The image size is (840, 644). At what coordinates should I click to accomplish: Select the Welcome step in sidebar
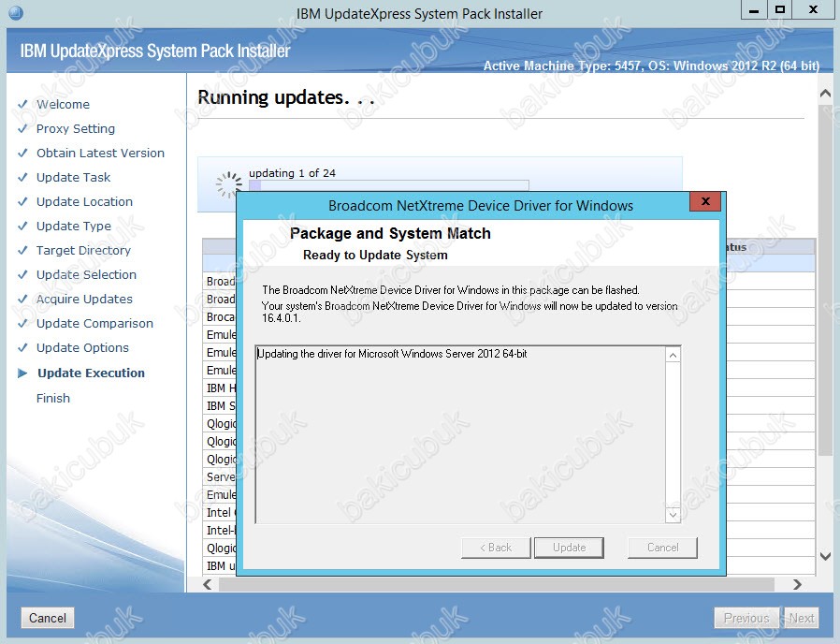coord(64,105)
